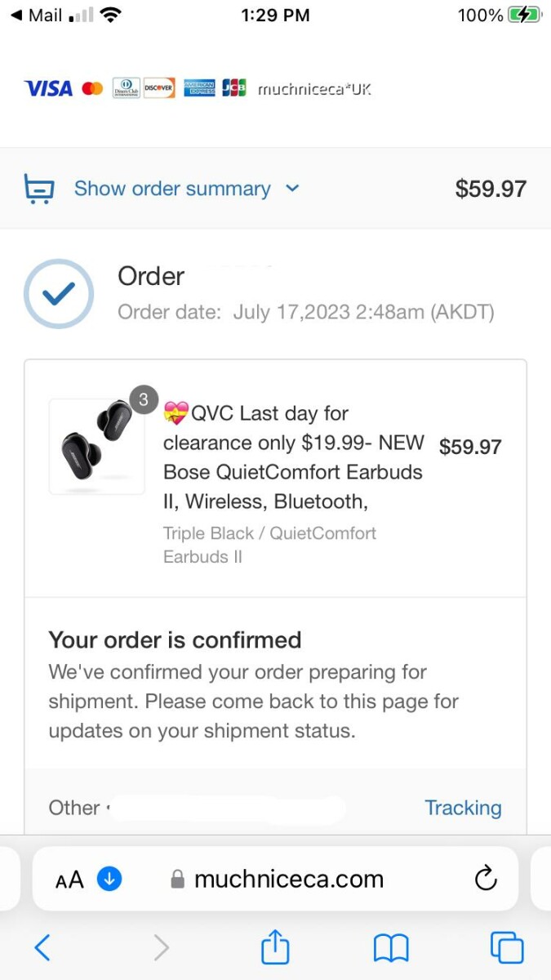Tap the Safari back arrow
Screen dimensions: 551x980
coord(42,947)
